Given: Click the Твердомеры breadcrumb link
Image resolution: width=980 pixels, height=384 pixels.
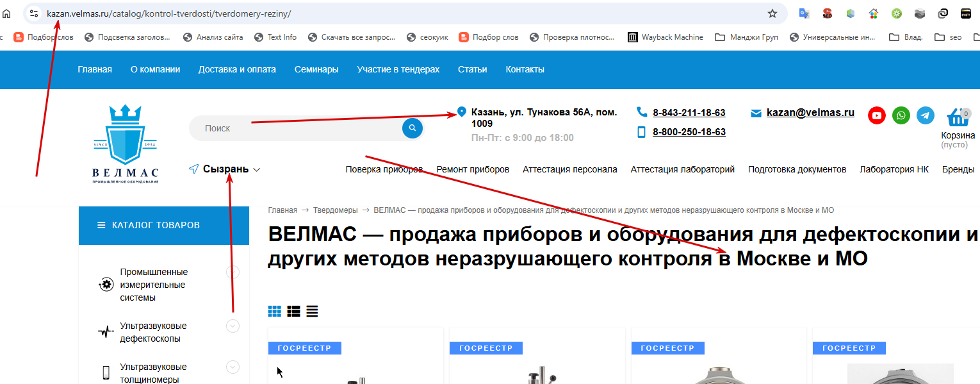Looking at the screenshot, I should tap(336, 210).
